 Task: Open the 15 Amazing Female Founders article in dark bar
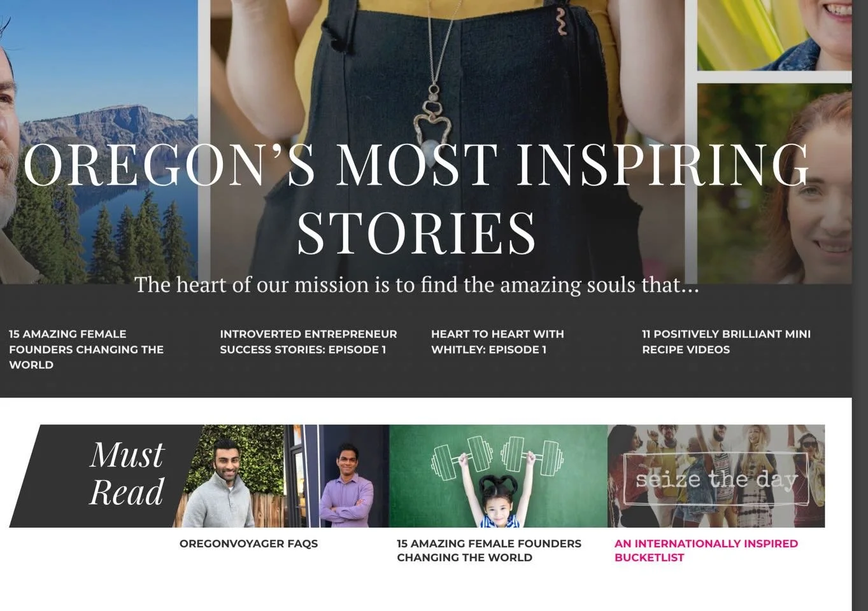[87, 349]
